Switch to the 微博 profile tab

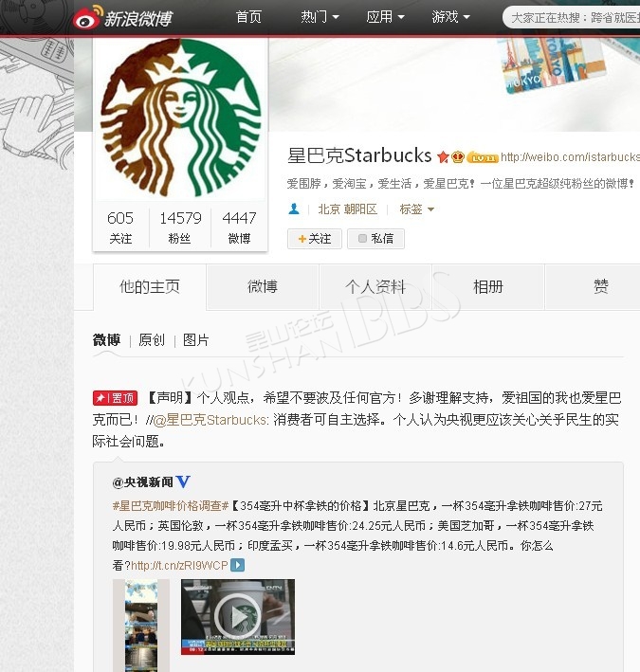[263, 286]
